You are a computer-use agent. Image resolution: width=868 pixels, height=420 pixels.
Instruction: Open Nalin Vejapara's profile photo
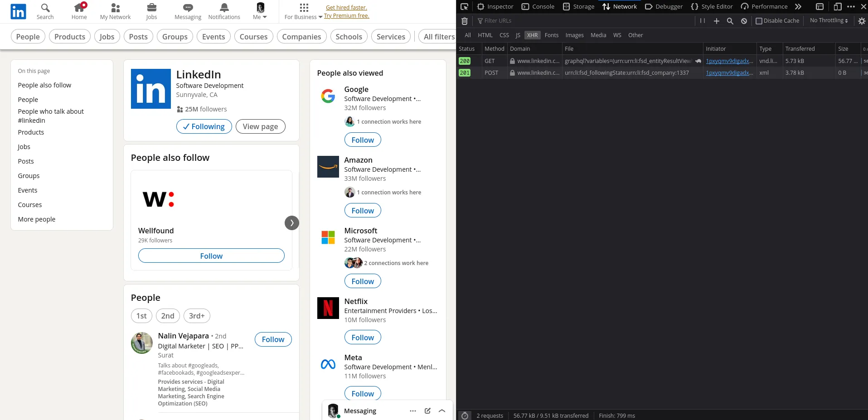[x=142, y=343]
